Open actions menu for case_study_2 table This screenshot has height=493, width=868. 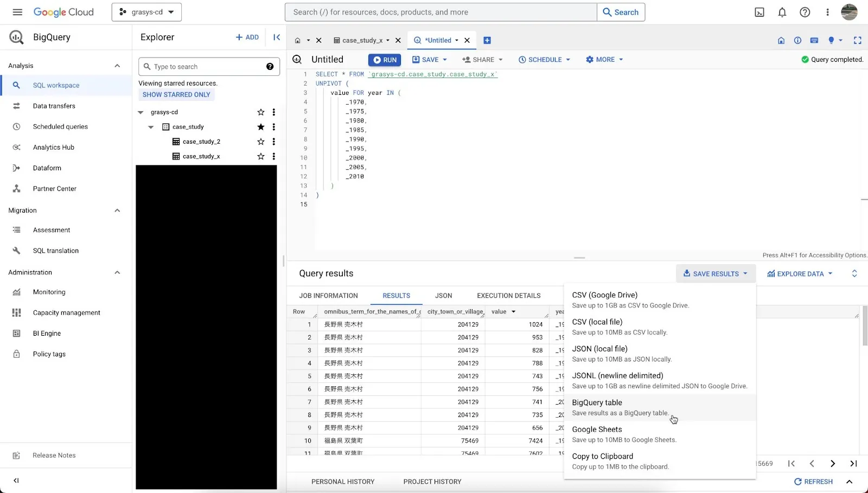[274, 142]
